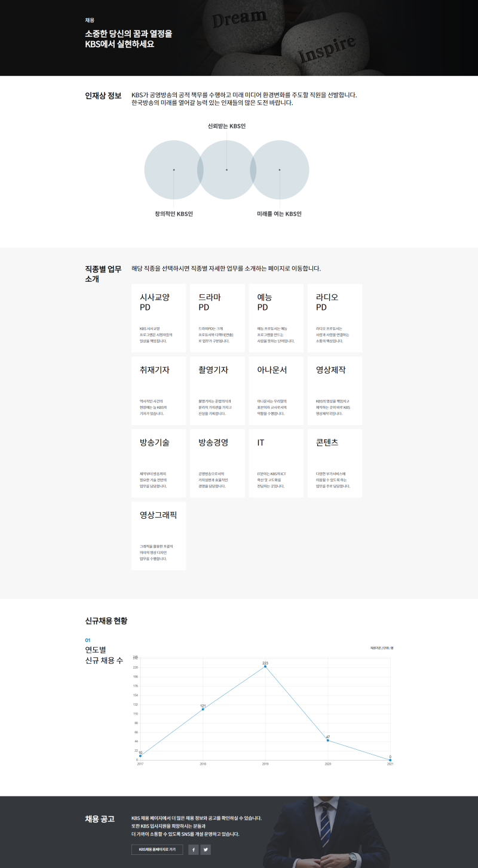Click the 2018 data point labeled 121
Viewport: 478px width, 868px height.
click(x=203, y=709)
